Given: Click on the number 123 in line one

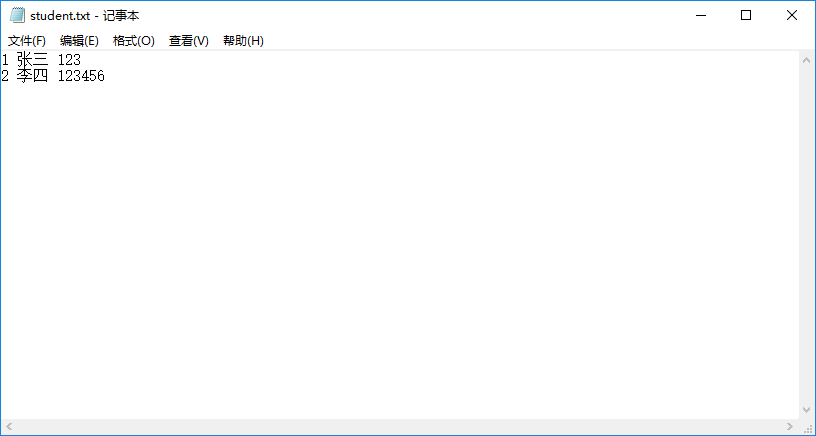Looking at the screenshot, I should pyautogui.click(x=69, y=61).
